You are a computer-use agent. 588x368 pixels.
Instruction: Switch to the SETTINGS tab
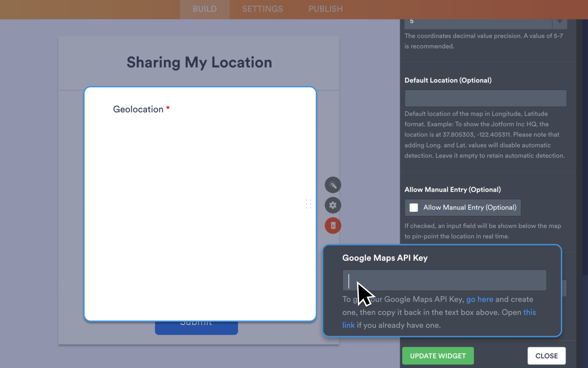click(x=262, y=9)
